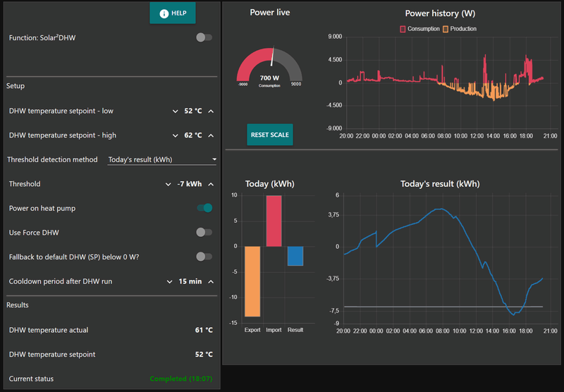Viewport: 564px width, 392px height.
Task: Click the 15 min cooldown value
Action: point(190,281)
